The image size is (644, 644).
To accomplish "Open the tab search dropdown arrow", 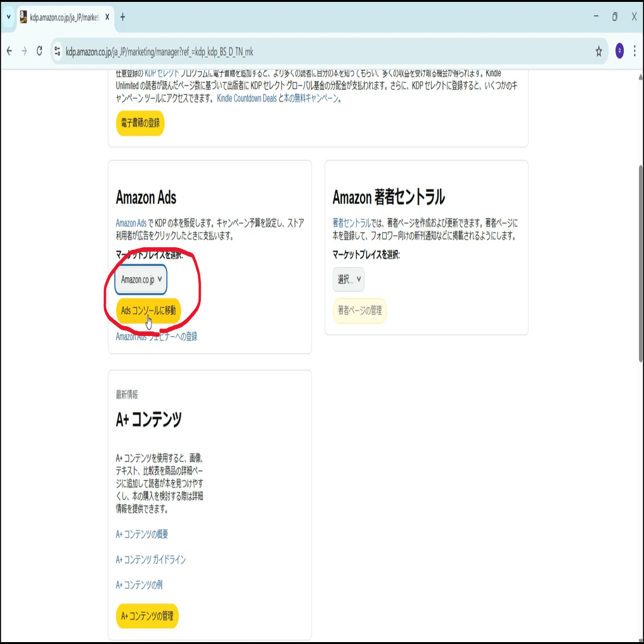I will pos(8,17).
